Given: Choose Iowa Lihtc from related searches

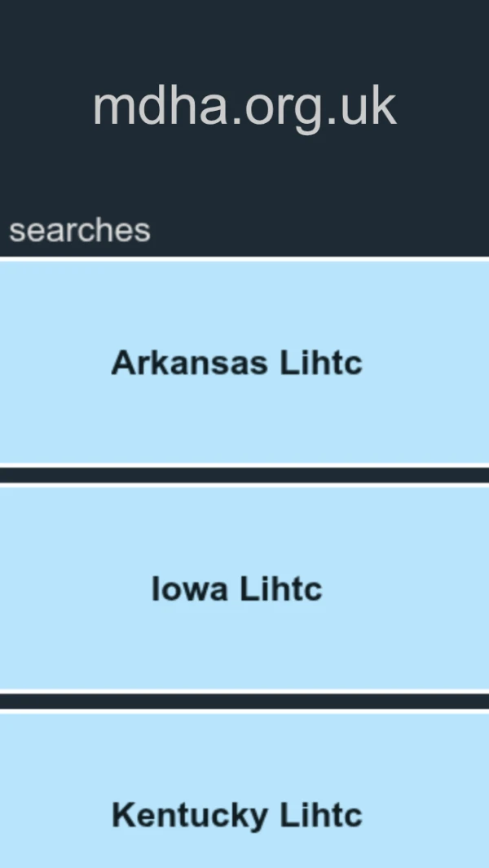Looking at the screenshot, I should point(236,588).
